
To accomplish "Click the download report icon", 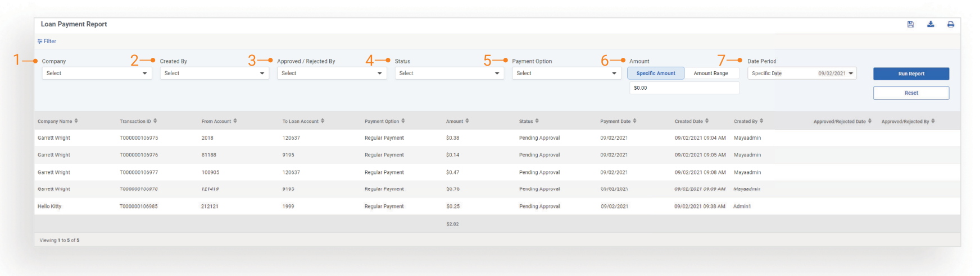I will point(931,24).
